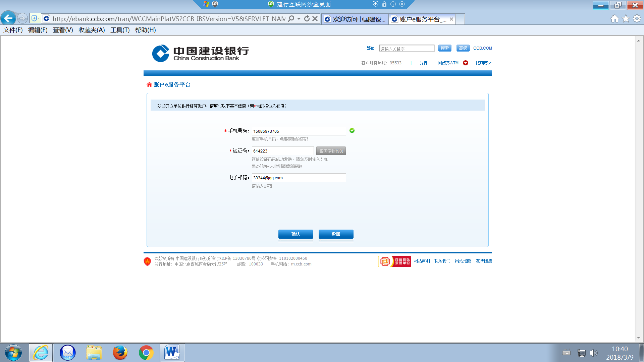Open Word from the taskbar
This screenshot has width=644, height=362.
(x=172, y=353)
